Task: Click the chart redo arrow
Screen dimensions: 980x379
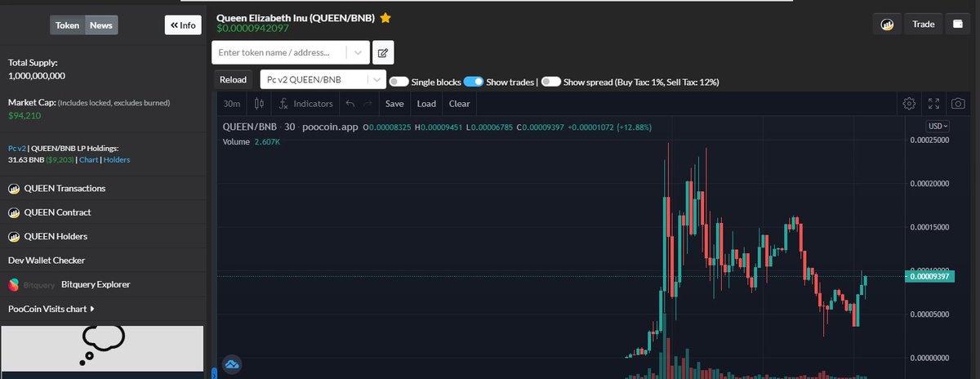Action: point(367,104)
